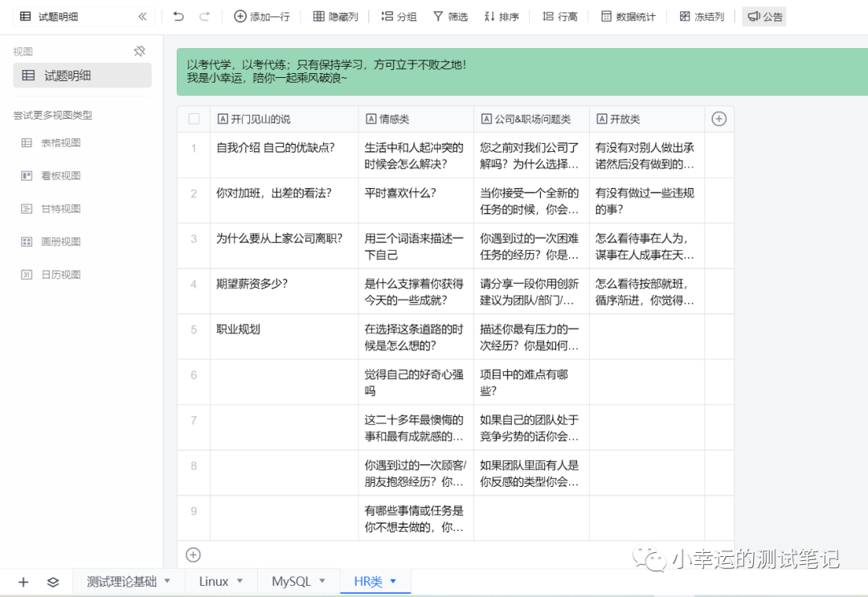This screenshot has width=868, height=597.
Task: Select cell 在选择这条道路的时候是怎么想的?
Action: (416, 337)
